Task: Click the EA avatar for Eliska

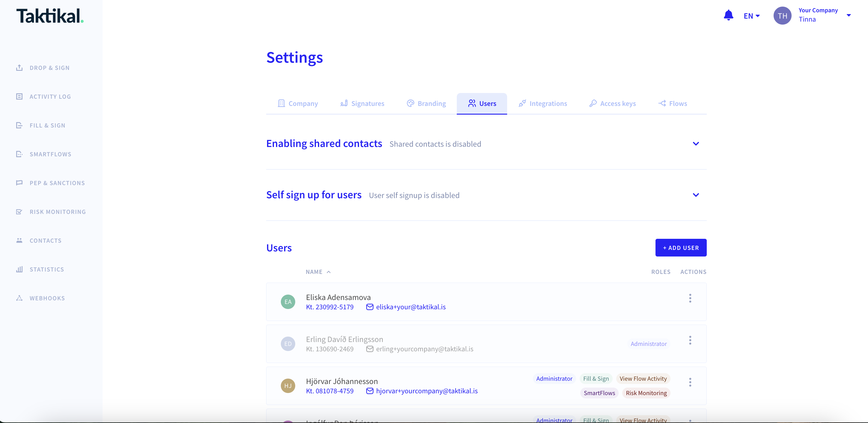Action: [288, 301]
